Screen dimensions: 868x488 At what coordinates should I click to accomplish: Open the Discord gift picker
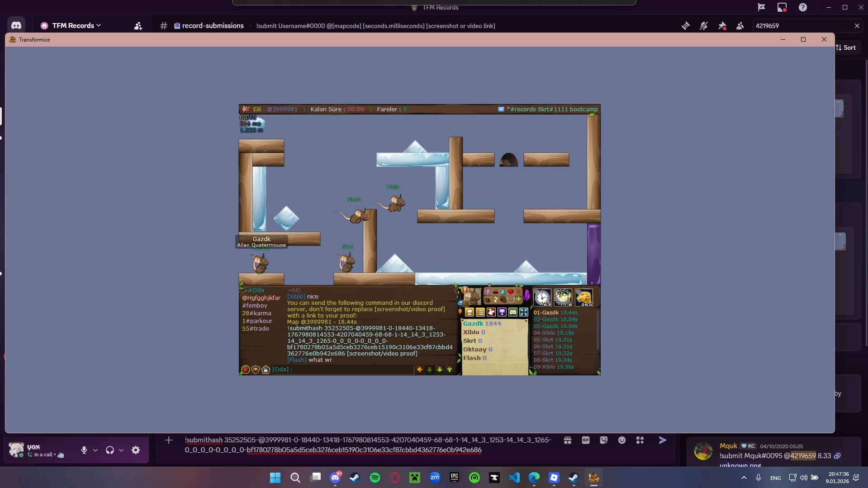tap(568, 440)
